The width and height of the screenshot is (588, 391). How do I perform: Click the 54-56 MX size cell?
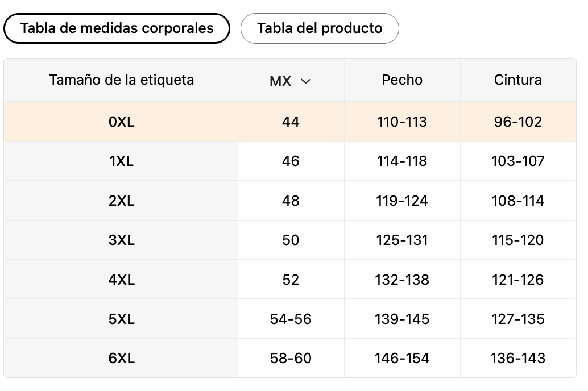[x=291, y=319]
